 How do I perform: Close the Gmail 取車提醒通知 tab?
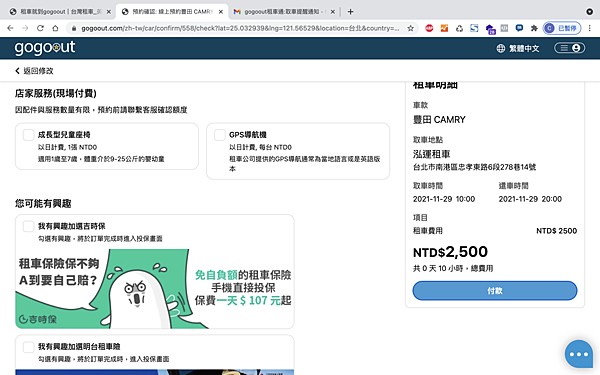pyautogui.click(x=333, y=12)
